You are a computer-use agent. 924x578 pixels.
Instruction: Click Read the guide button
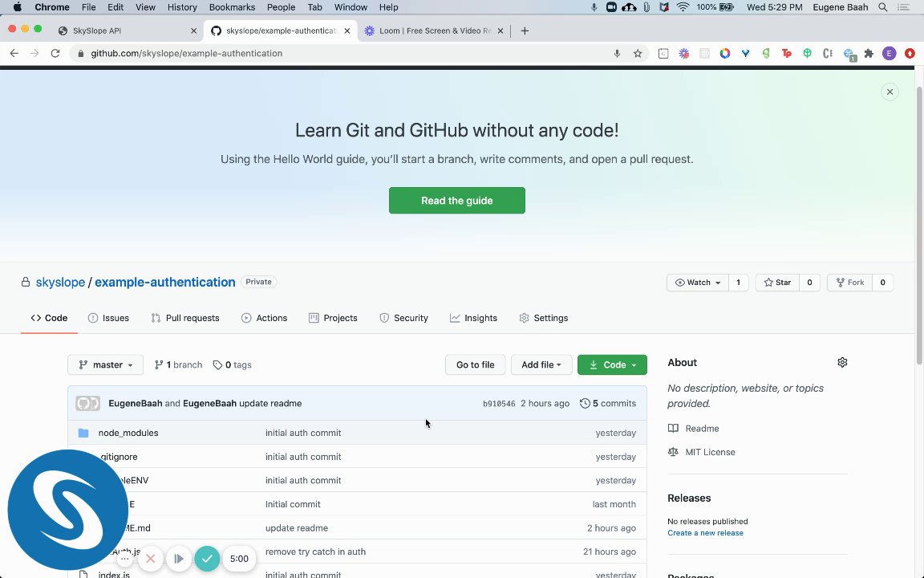[456, 201]
